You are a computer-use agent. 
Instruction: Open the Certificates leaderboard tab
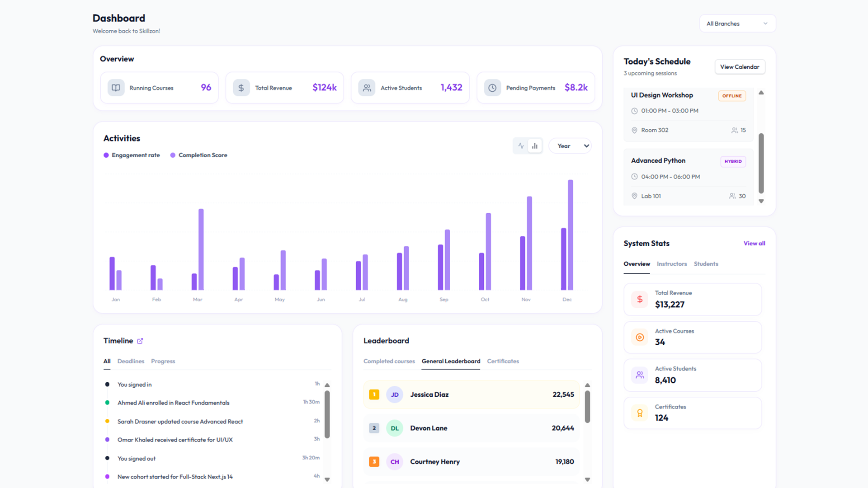503,361
